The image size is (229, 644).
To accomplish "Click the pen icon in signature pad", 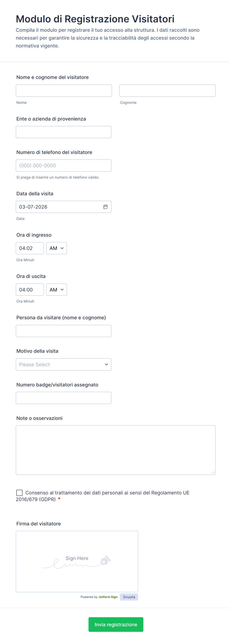I will tap(105, 560).
